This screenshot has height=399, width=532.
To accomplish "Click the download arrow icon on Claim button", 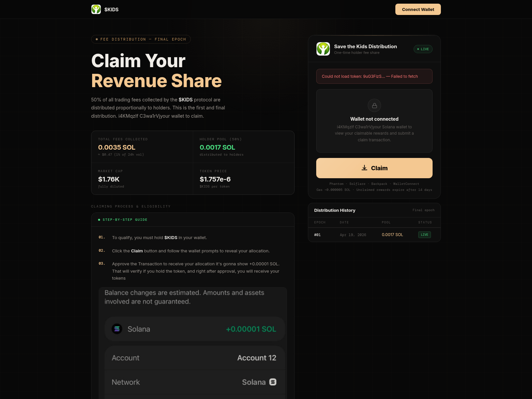I will coord(364,168).
